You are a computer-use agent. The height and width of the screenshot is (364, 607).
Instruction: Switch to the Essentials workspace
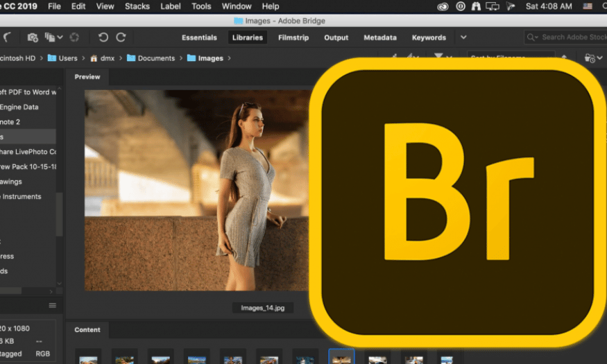point(199,37)
